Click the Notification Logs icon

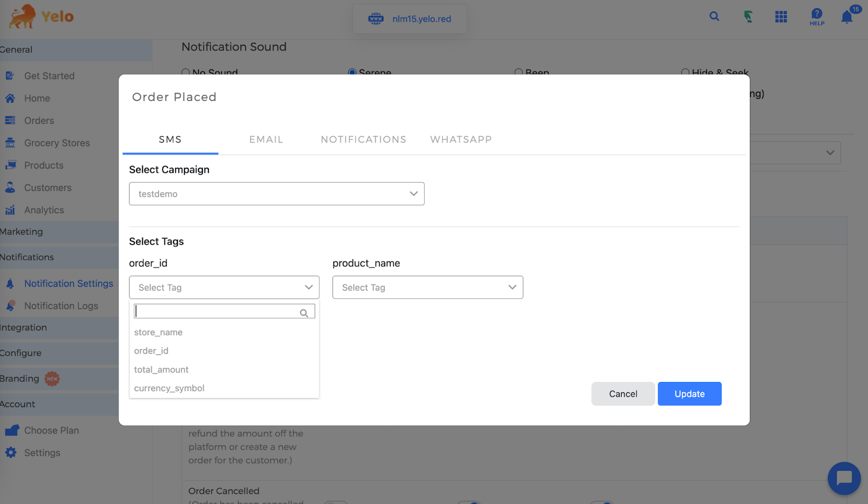click(10, 305)
